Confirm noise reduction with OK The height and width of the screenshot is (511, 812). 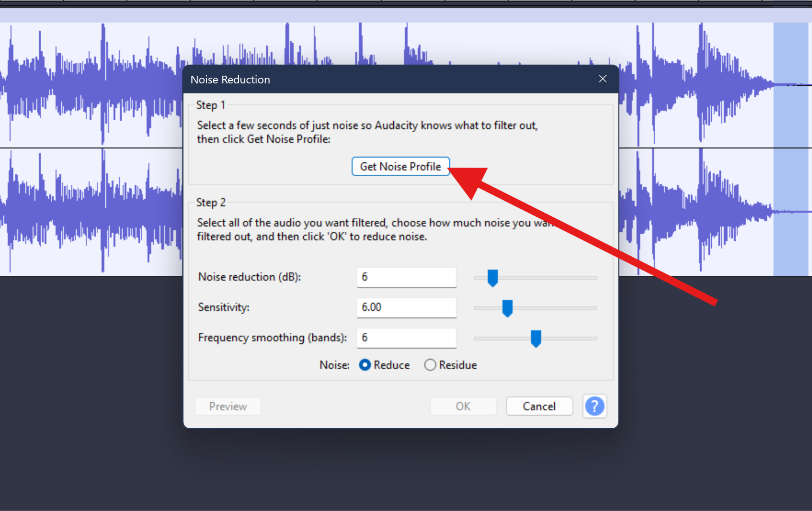463,406
